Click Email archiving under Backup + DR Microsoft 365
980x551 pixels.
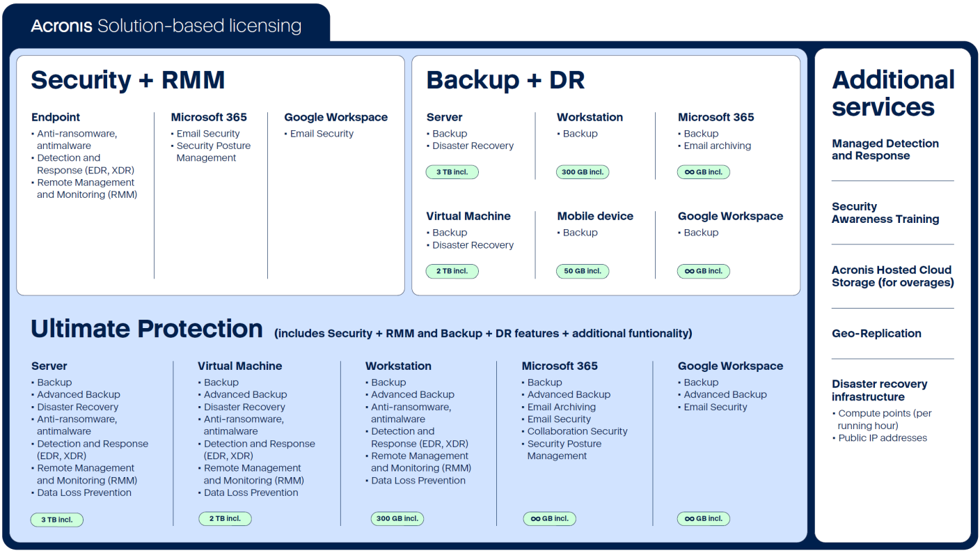click(x=717, y=146)
